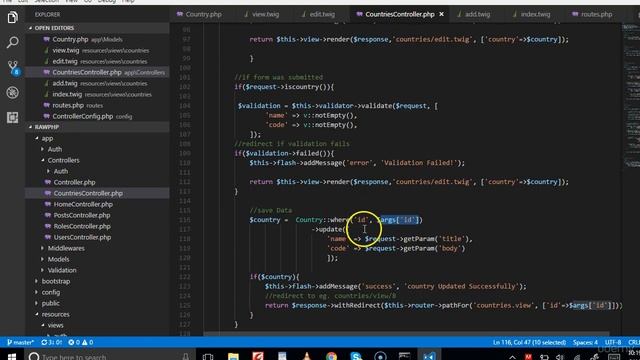Open index.twig in open editors list
Image resolution: width=640 pixels, height=360 pixels.
click(x=97, y=94)
